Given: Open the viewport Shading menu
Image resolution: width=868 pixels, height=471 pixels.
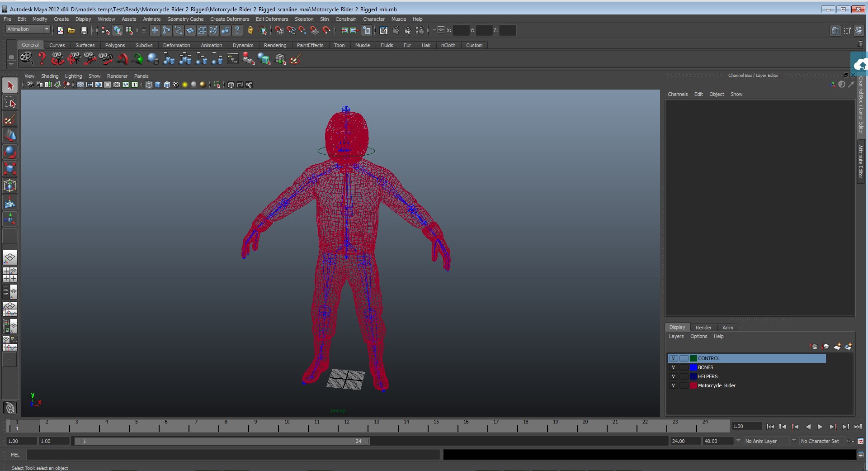Looking at the screenshot, I should coord(50,76).
